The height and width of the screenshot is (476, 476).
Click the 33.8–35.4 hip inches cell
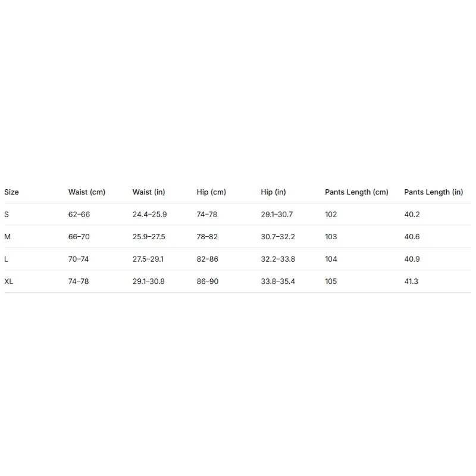tap(278, 281)
